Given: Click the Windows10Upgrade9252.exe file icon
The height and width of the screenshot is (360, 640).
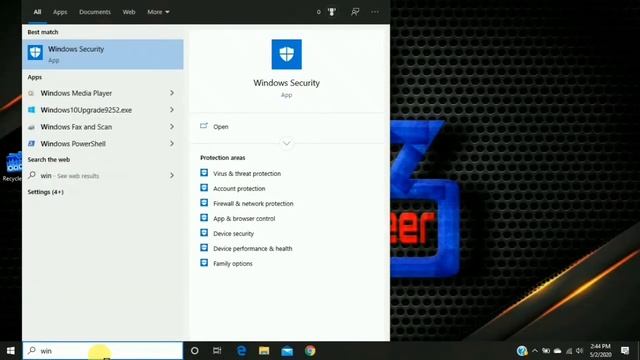Looking at the screenshot, I should click(31, 110).
